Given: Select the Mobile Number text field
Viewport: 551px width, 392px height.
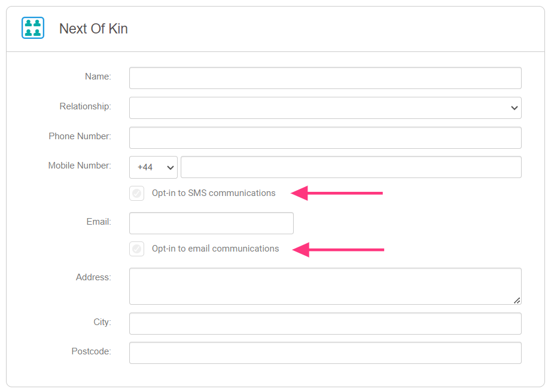Looking at the screenshot, I should (x=351, y=167).
